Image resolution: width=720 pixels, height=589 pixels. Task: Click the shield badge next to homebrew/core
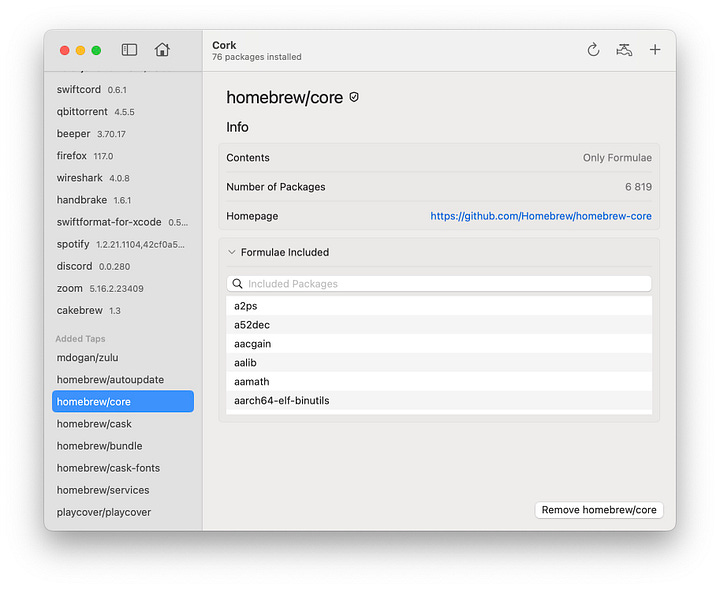[x=354, y=97]
